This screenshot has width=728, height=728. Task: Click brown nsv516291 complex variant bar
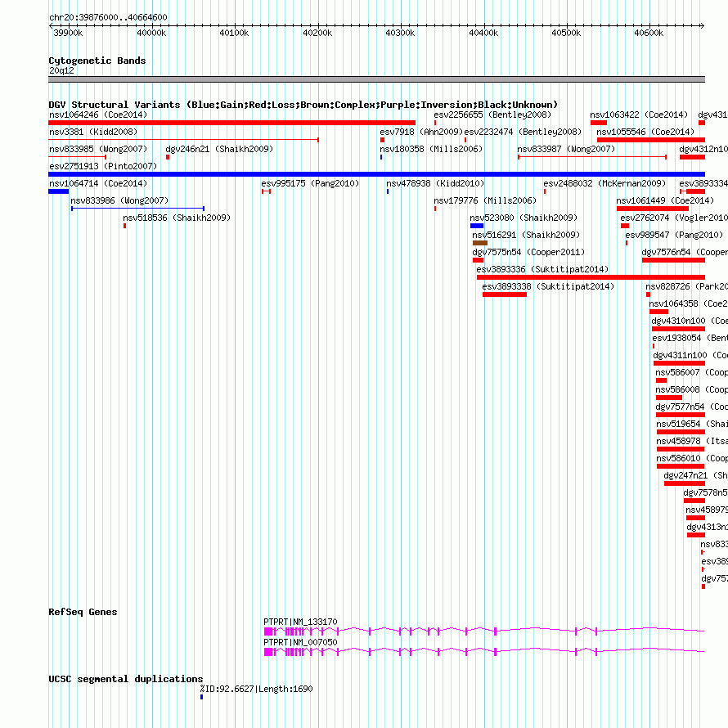click(x=480, y=243)
